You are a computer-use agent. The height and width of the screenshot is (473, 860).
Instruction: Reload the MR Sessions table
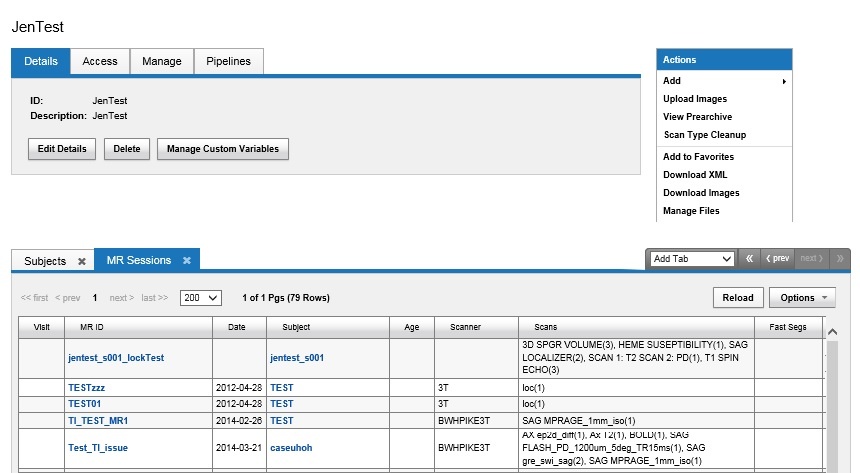click(738, 297)
